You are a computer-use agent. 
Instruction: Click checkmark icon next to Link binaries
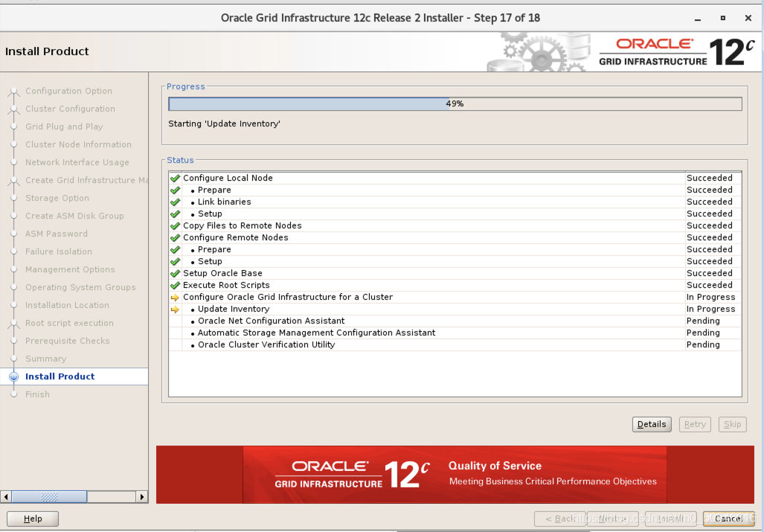[x=176, y=202]
